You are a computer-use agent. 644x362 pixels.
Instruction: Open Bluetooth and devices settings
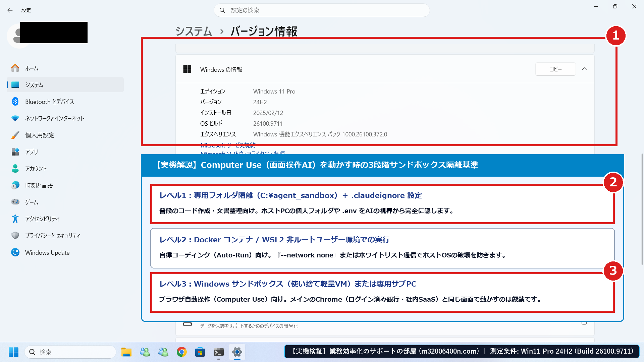pos(65,102)
